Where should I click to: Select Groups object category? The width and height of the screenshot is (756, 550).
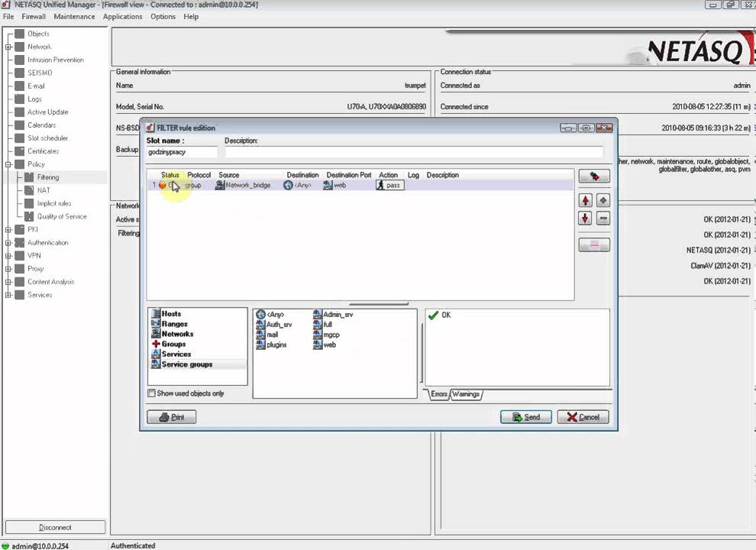pos(169,344)
